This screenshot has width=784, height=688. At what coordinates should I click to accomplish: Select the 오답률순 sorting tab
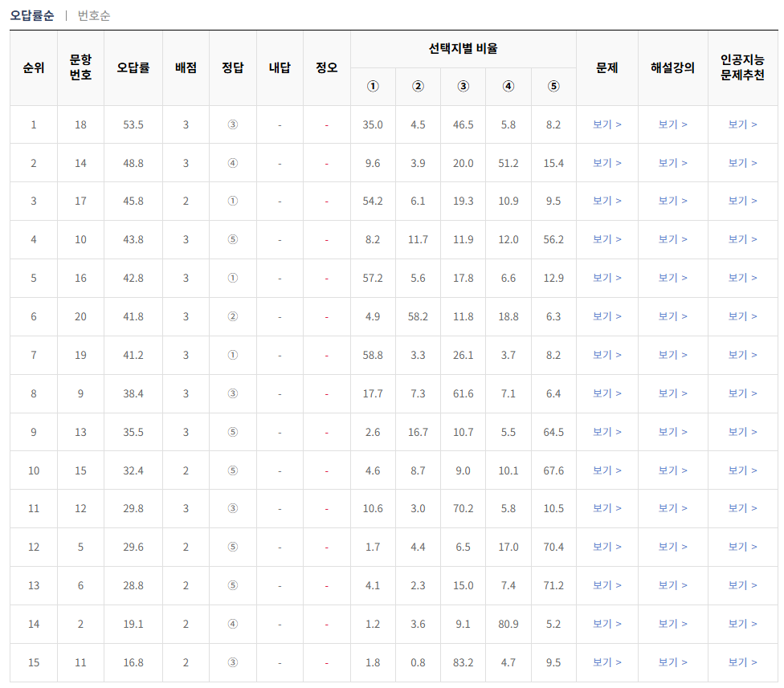[x=32, y=14]
